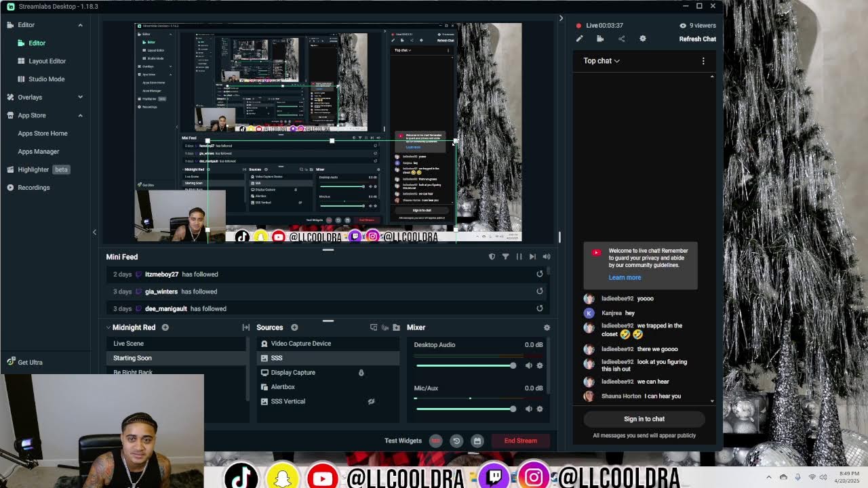Add a new source with plus icon
The height and width of the screenshot is (488, 868).
click(294, 327)
